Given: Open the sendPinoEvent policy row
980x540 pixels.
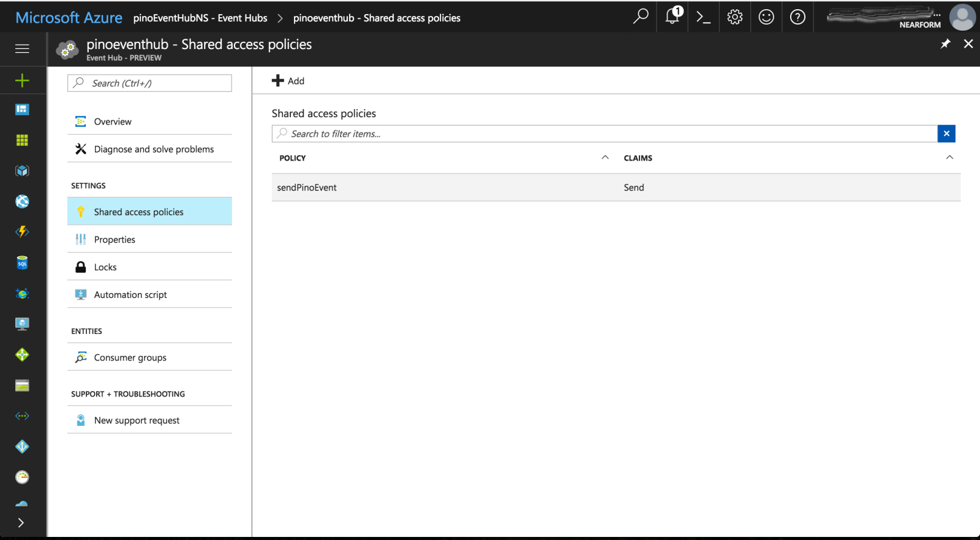Looking at the screenshot, I should [x=616, y=188].
